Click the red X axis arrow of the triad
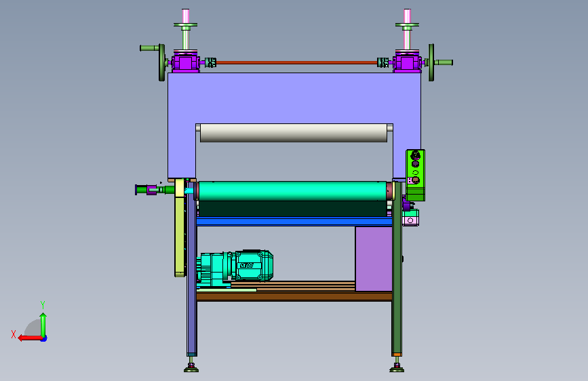This screenshot has width=588, height=381. click(x=30, y=338)
